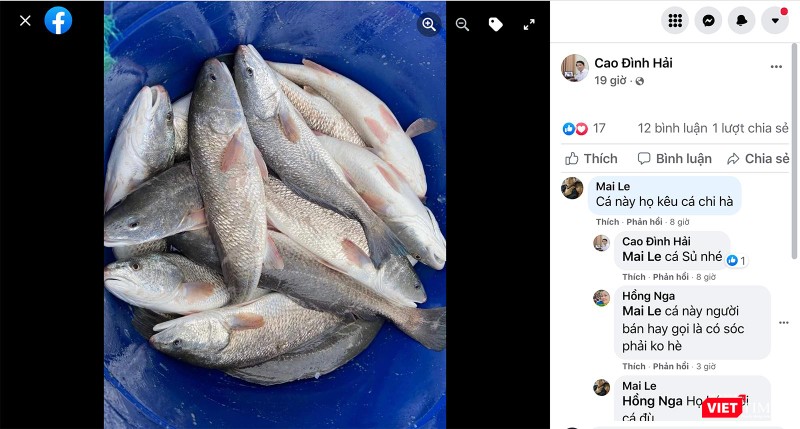
Task: Enter fullscreen photo view
Action: click(529, 25)
